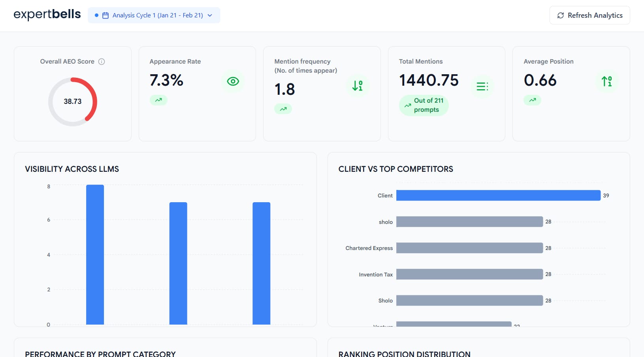Click the Out of 211 prompts label

(429, 105)
